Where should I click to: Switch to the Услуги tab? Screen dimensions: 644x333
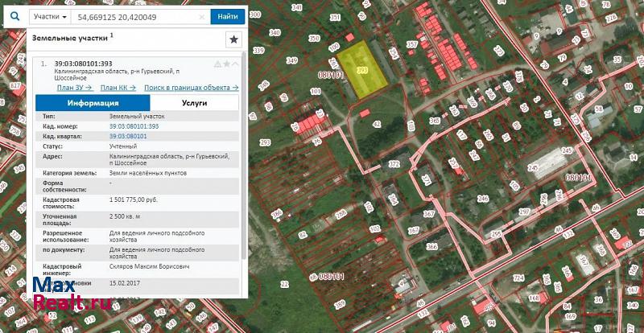[x=194, y=103]
